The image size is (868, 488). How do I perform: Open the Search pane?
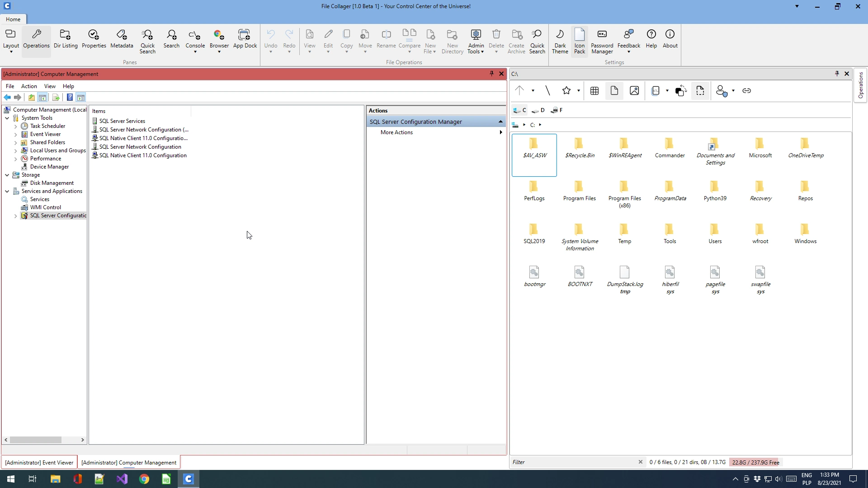tap(171, 41)
